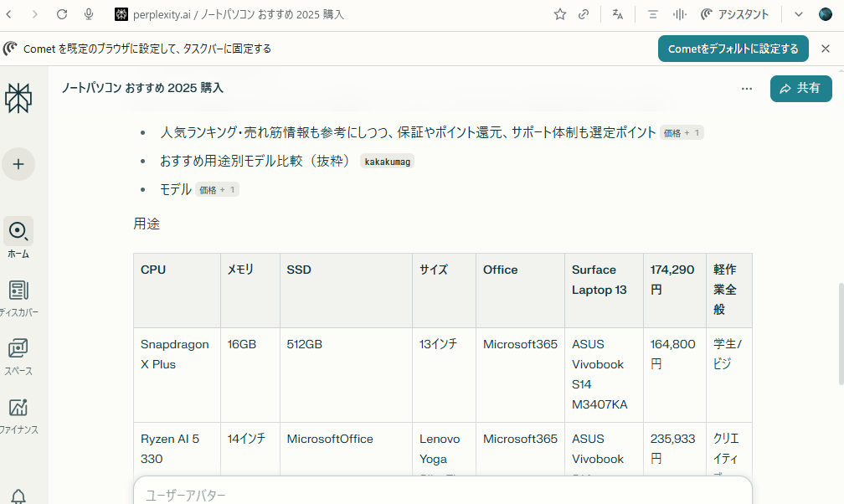Viewport: 844px width, 504px height.
Task: Bookmark this page with star icon
Action: (x=560, y=14)
